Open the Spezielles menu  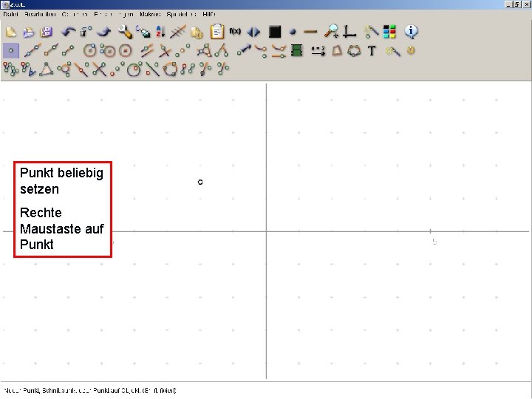click(x=182, y=14)
